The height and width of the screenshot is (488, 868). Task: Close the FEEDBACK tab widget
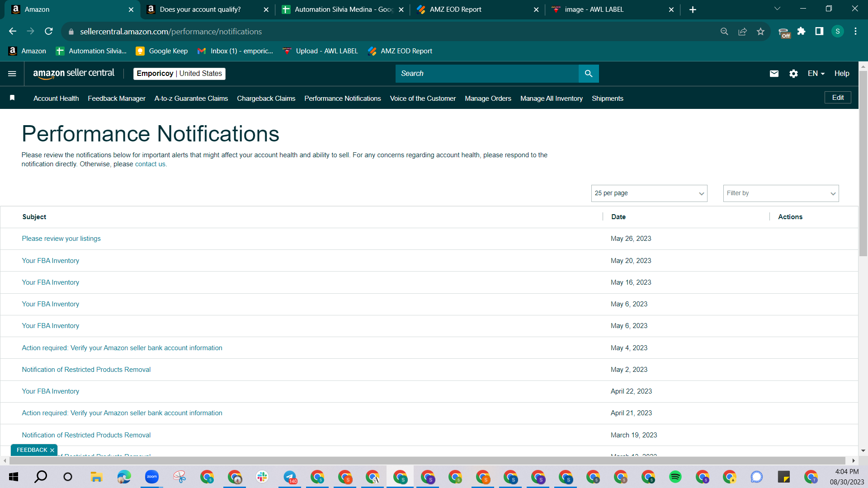(x=52, y=450)
